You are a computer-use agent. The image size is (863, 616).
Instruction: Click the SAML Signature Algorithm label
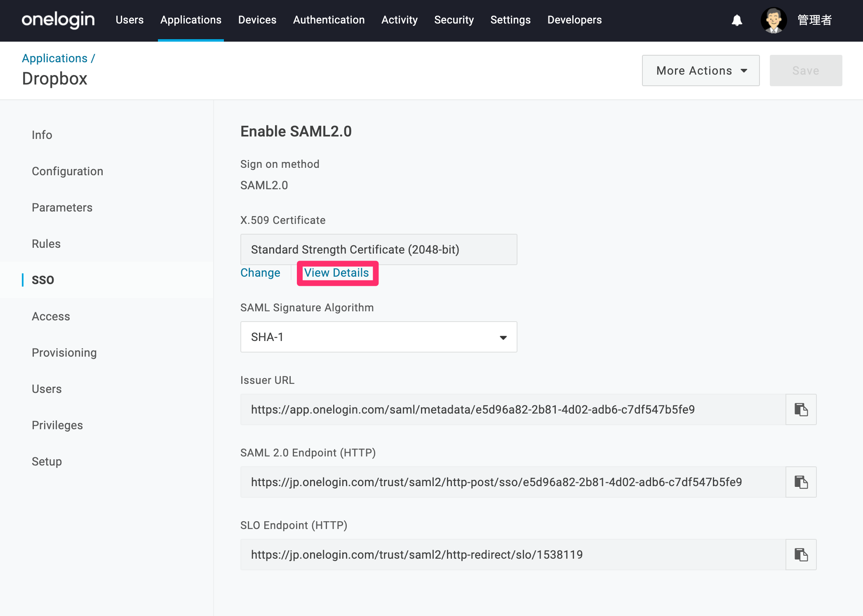coord(307,308)
